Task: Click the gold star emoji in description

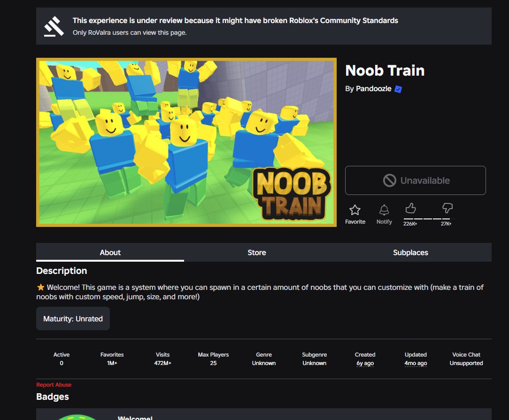Action: point(40,288)
